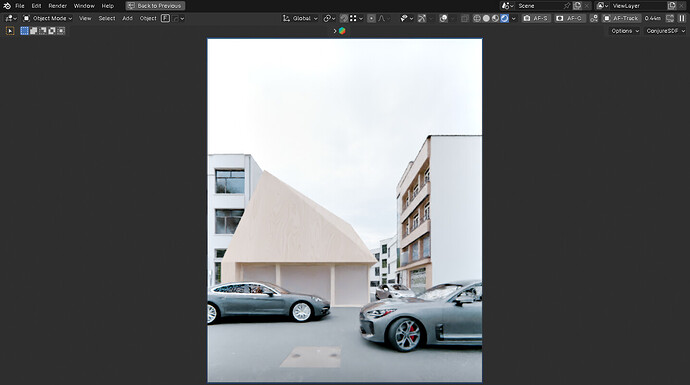Open the Object Mode dropdown

(47, 18)
